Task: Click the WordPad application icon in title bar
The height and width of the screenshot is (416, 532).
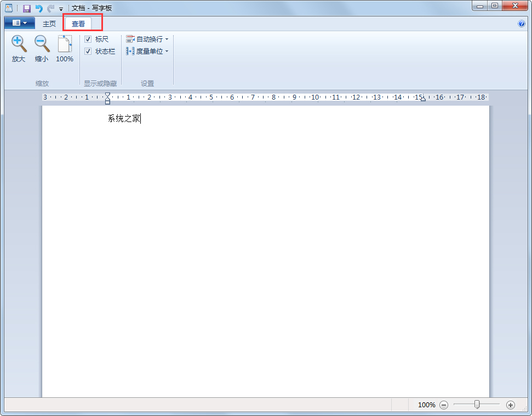Action: click(8, 8)
